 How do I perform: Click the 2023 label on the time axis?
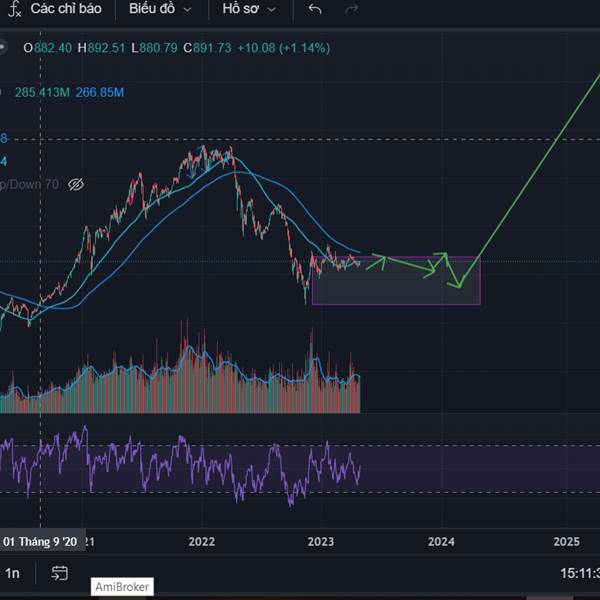pos(321,542)
